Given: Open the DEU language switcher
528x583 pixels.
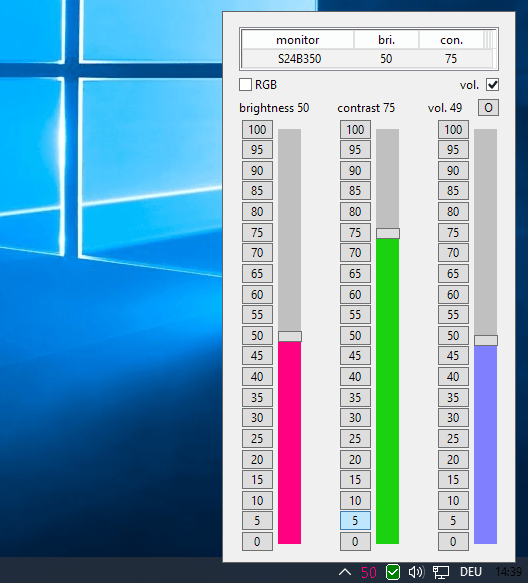Looking at the screenshot, I should 471,572.
